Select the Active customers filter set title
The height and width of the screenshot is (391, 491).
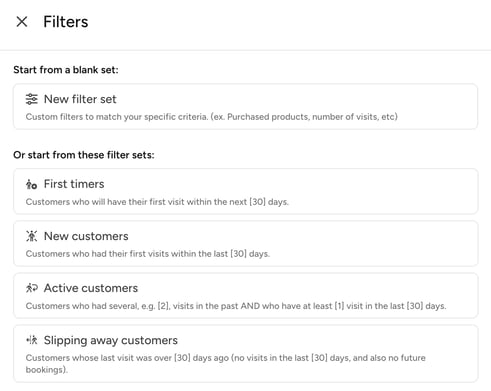[x=91, y=288]
